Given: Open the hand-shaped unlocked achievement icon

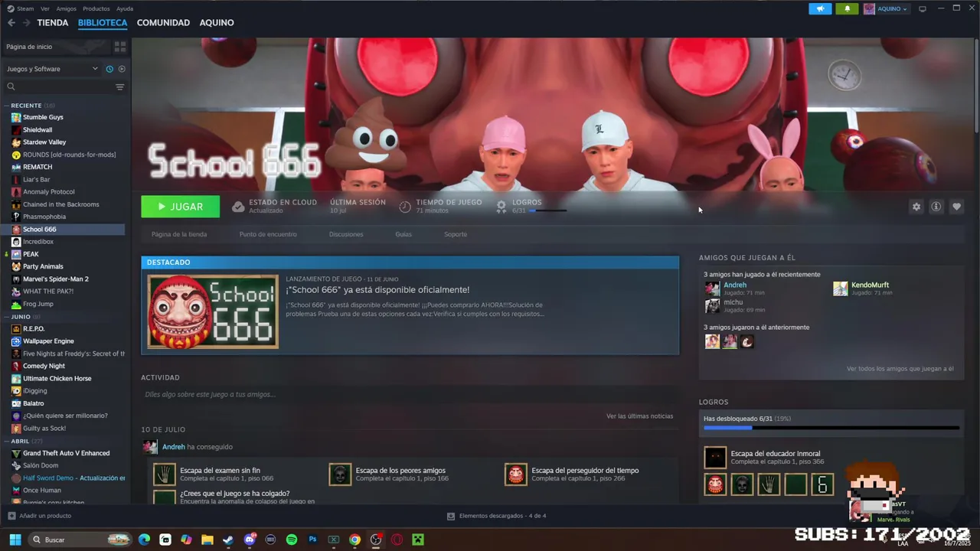Looking at the screenshot, I should coord(769,484).
